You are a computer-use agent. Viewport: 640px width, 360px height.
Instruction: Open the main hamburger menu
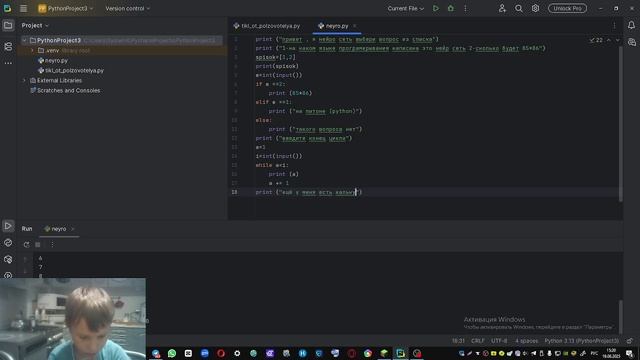23,8
